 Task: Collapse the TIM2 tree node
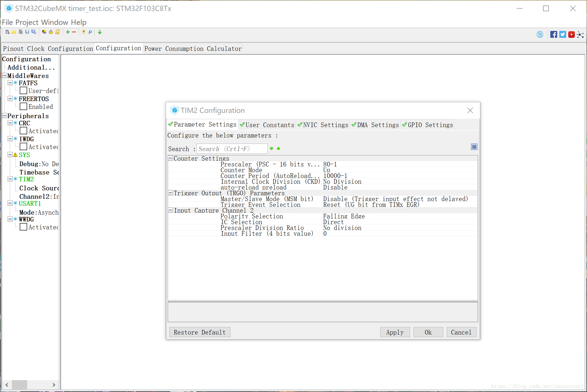point(10,179)
